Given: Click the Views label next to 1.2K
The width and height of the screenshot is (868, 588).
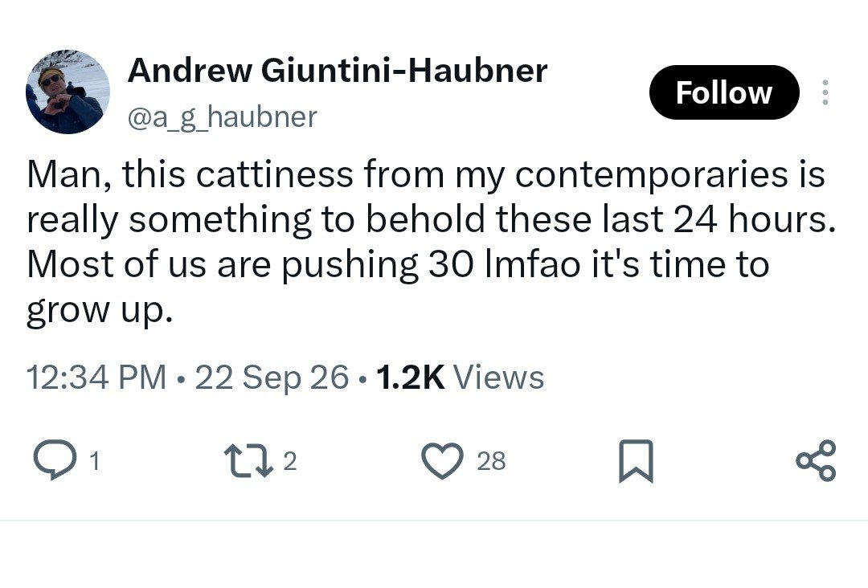Looking at the screenshot, I should pyautogui.click(x=499, y=378).
